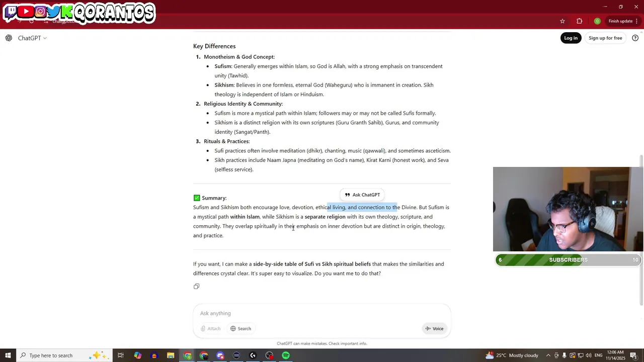The width and height of the screenshot is (644, 362).
Task: Focus the Ask anything input field
Action: point(322,313)
